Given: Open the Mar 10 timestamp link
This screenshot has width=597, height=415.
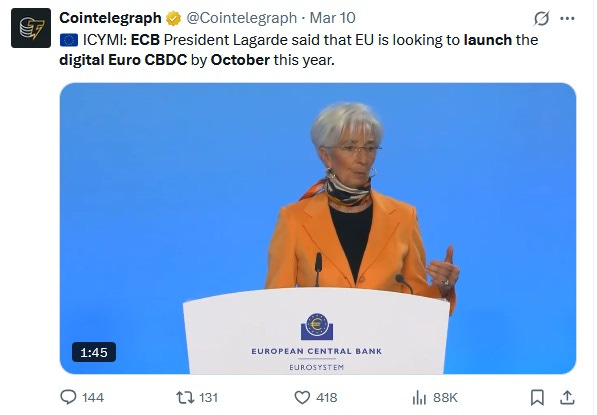Looking at the screenshot, I should (332, 18).
